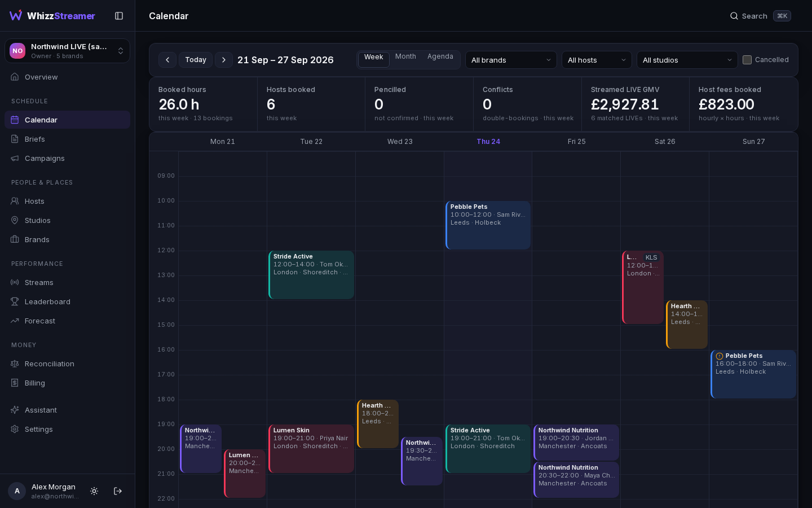Click the WhizzStreamer logo icon
Viewport: 812px width, 508px height.
(x=16, y=15)
